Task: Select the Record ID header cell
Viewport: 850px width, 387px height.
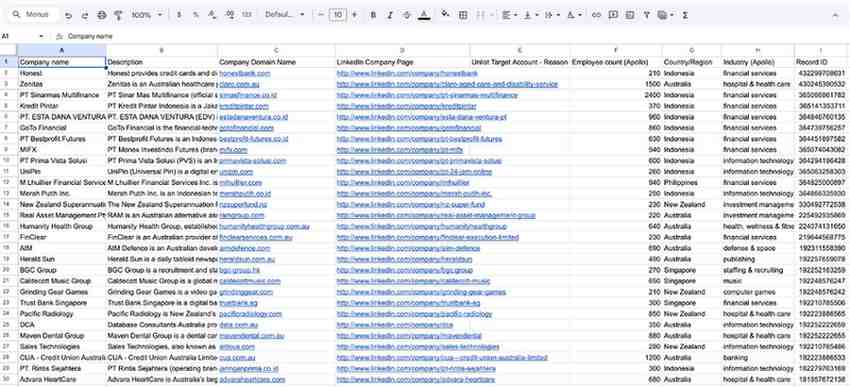Action: (822, 62)
